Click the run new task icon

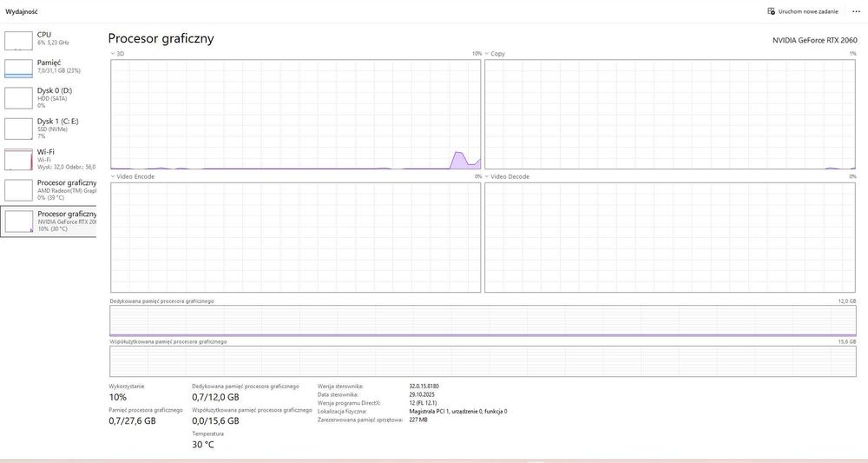[x=771, y=11]
